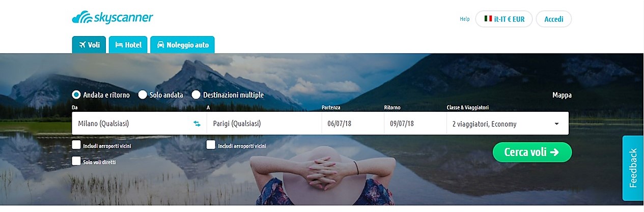Screen dimensions: 644x212
Task: Choose Destinazioni multiple option
Action: click(196, 95)
